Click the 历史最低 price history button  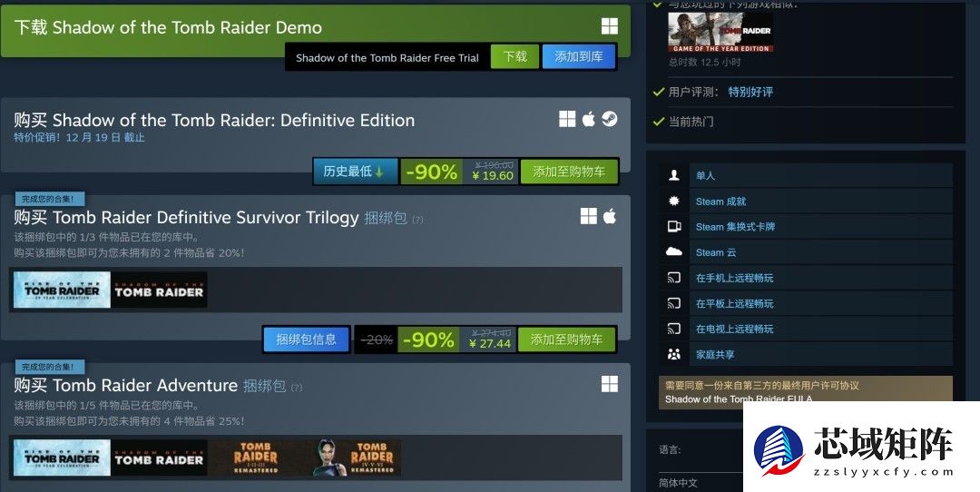(355, 172)
